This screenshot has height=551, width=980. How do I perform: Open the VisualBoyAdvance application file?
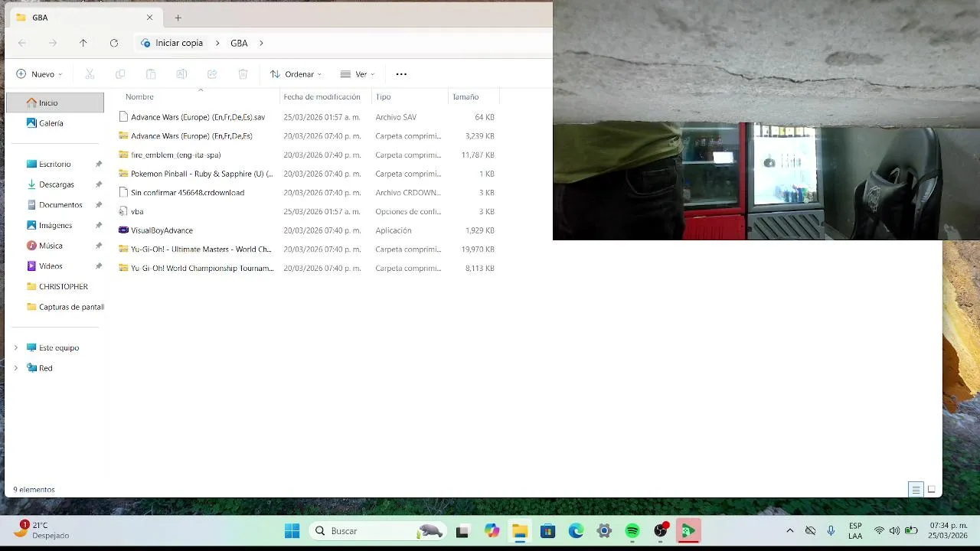point(162,230)
